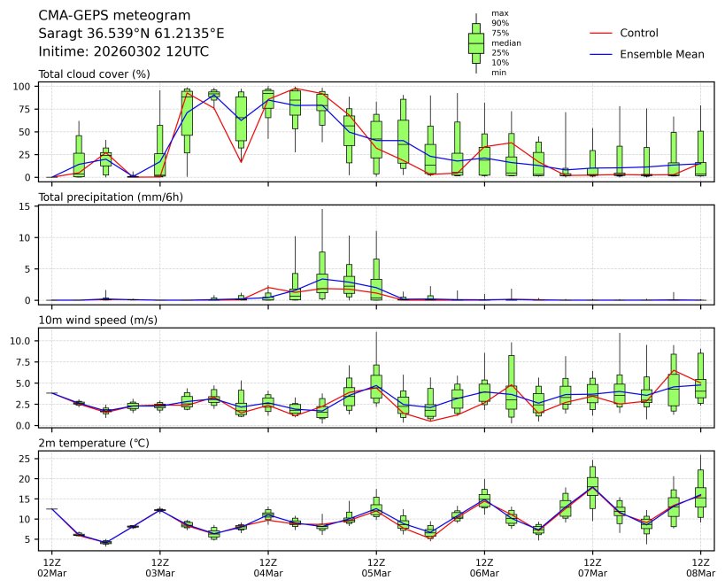Click the Saragt coordinates text
Screen dimensions: 725x588
pyautogui.click(x=131, y=34)
